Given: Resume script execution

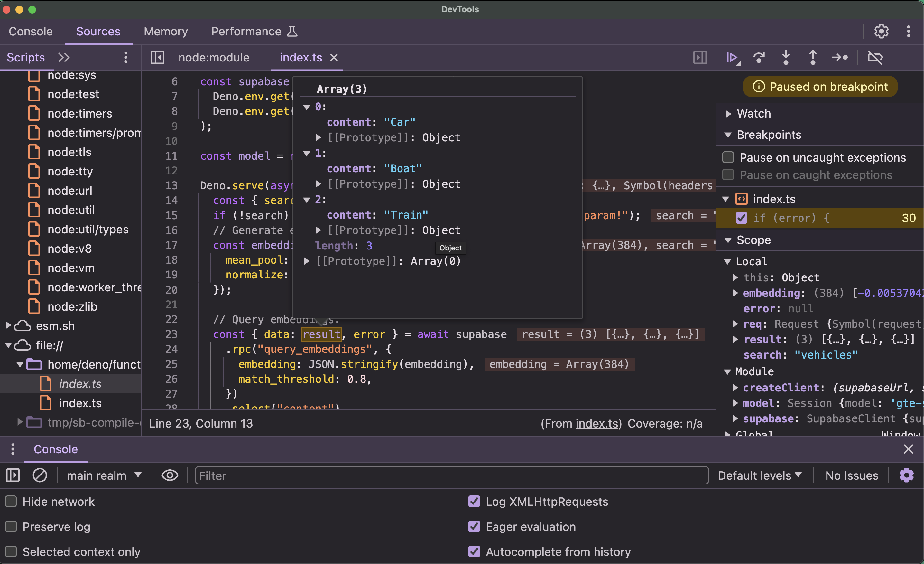Looking at the screenshot, I should [733, 57].
